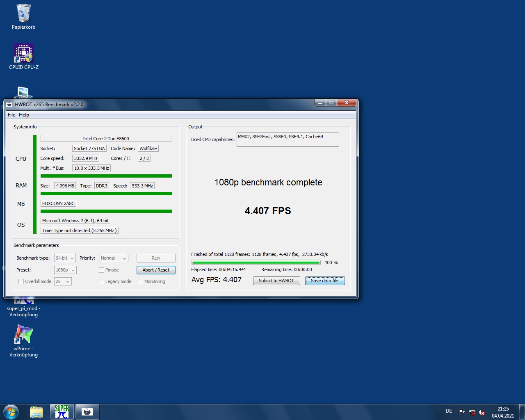Click the HWBOT x265 taskbar button
Screen dimensions: 525x420
point(87,412)
